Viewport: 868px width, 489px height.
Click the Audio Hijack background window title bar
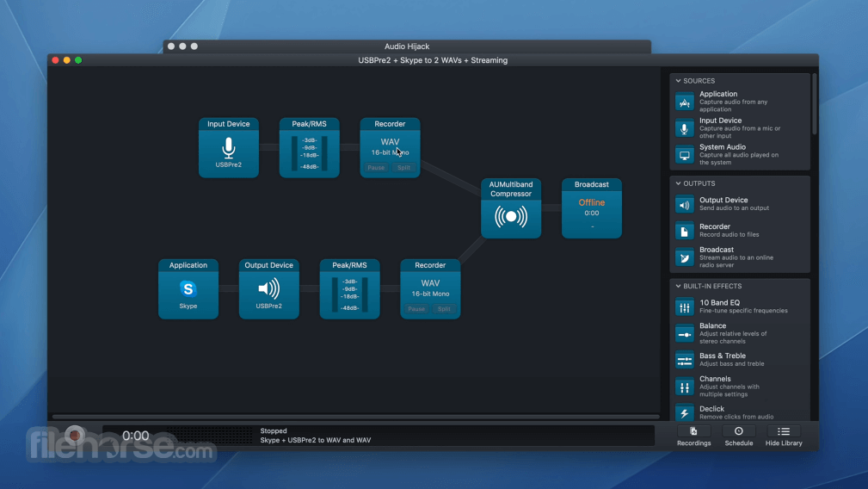pos(407,46)
